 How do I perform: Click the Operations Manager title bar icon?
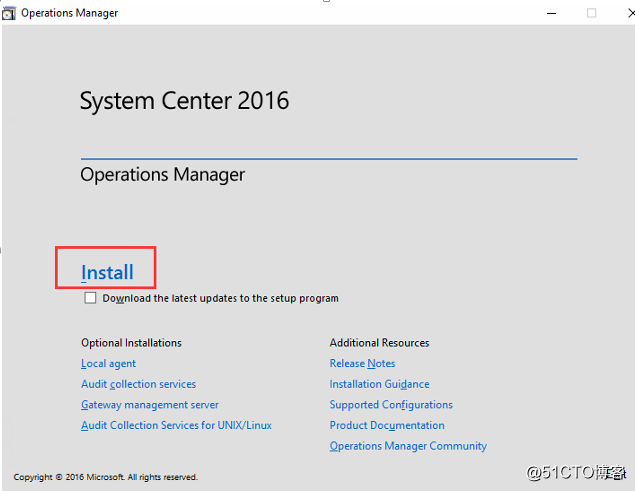(9, 13)
